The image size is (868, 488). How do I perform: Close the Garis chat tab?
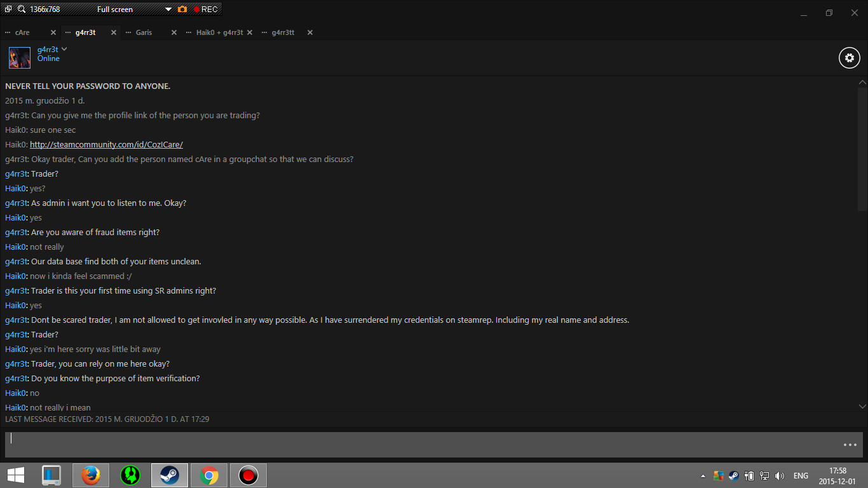click(x=173, y=32)
